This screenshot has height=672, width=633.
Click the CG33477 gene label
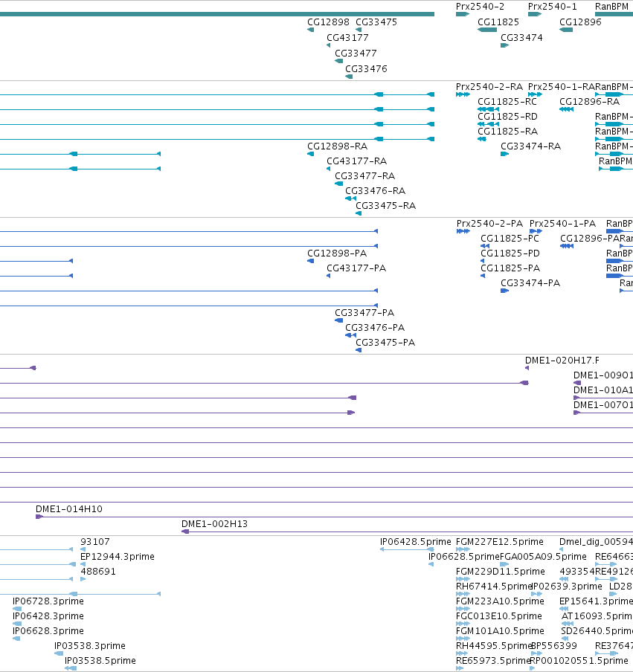[x=356, y=53]
